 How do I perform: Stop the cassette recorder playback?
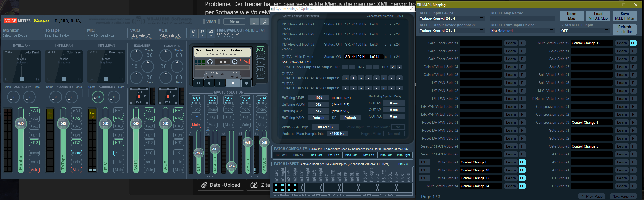(233, 83)
